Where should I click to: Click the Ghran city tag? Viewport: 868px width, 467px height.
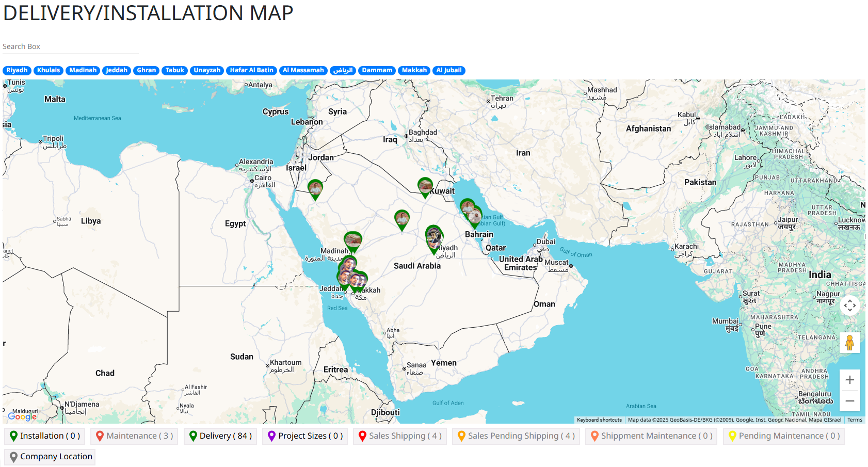[146, 70]
